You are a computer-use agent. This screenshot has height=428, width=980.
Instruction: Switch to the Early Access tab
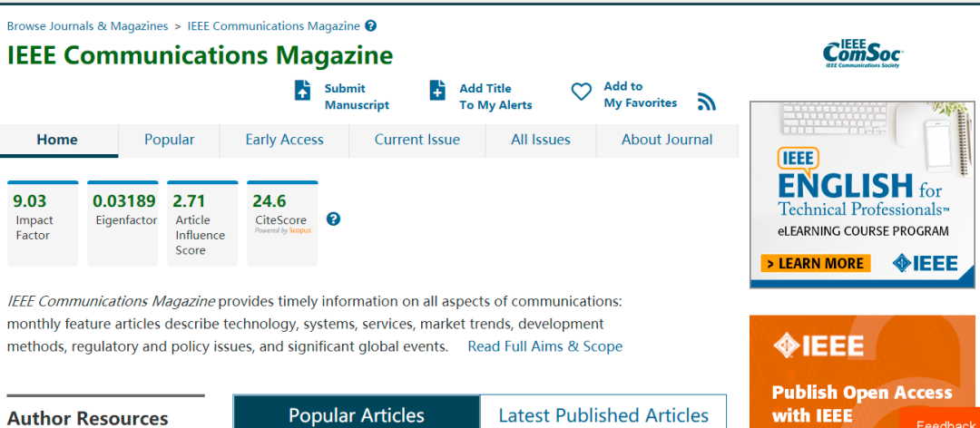pos(284,140)
